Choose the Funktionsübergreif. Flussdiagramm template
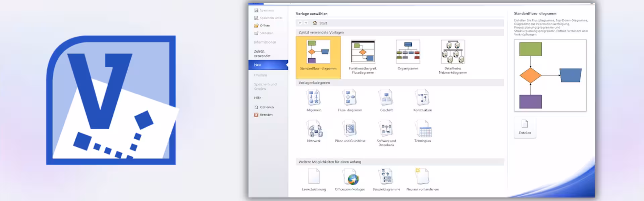The height and width of the screenshot is (201, 644). (363, 57)
